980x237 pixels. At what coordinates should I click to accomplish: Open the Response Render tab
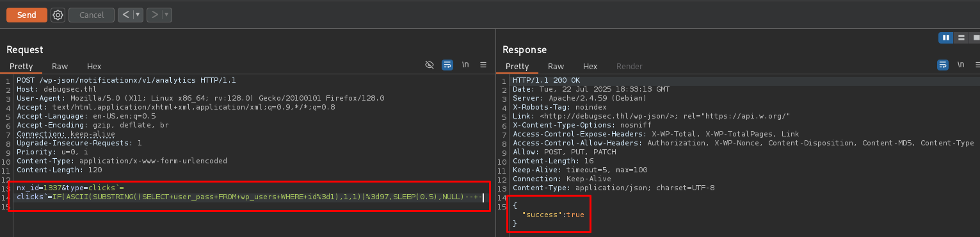[629, 67]
